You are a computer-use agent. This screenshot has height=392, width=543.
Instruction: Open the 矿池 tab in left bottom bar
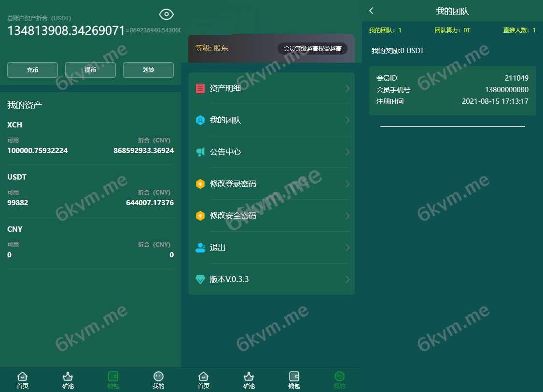pyautogui.click(x=68, y=380)
